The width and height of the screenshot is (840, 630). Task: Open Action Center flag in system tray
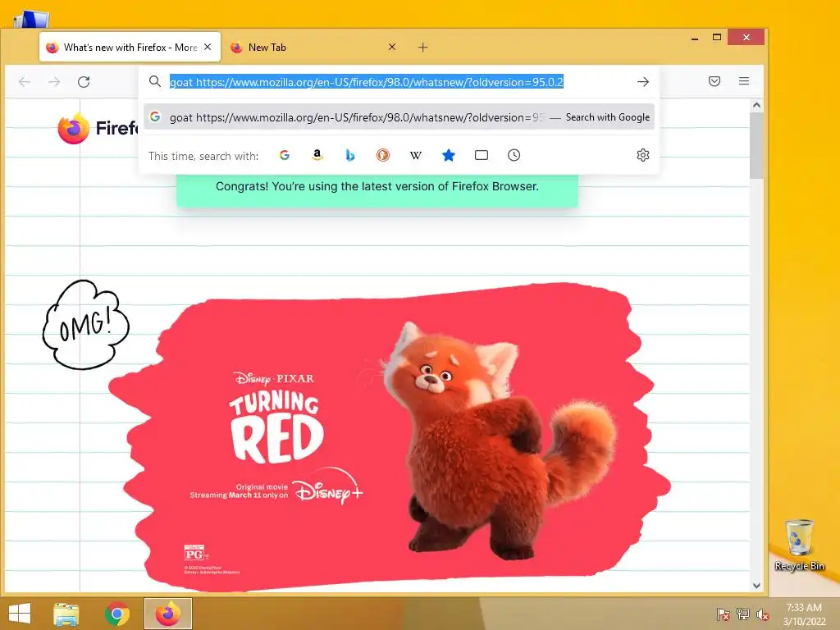(x=723, y=614)
